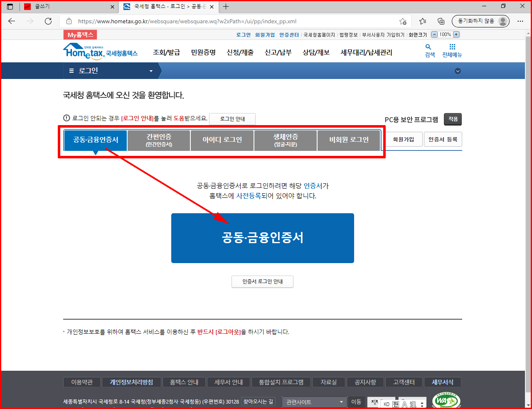Image resolution: width=532 pixels, height=409 pixels.
Task: Open footer 공지사항 link
Action: point(365,382)
